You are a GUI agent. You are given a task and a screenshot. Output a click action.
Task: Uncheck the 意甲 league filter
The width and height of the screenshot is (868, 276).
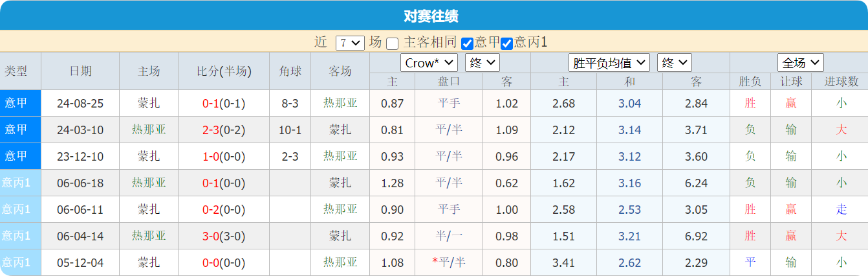click(467, 43)
